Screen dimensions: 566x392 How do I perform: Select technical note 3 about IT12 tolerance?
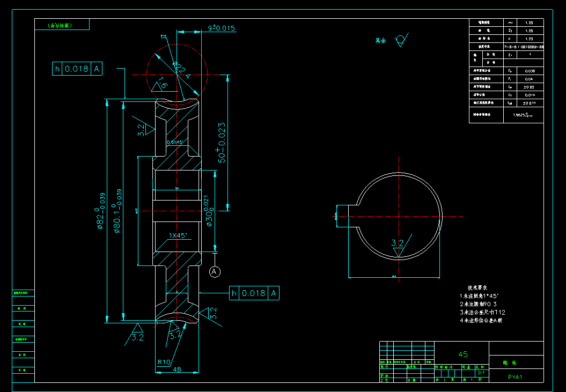pos(483,312)
